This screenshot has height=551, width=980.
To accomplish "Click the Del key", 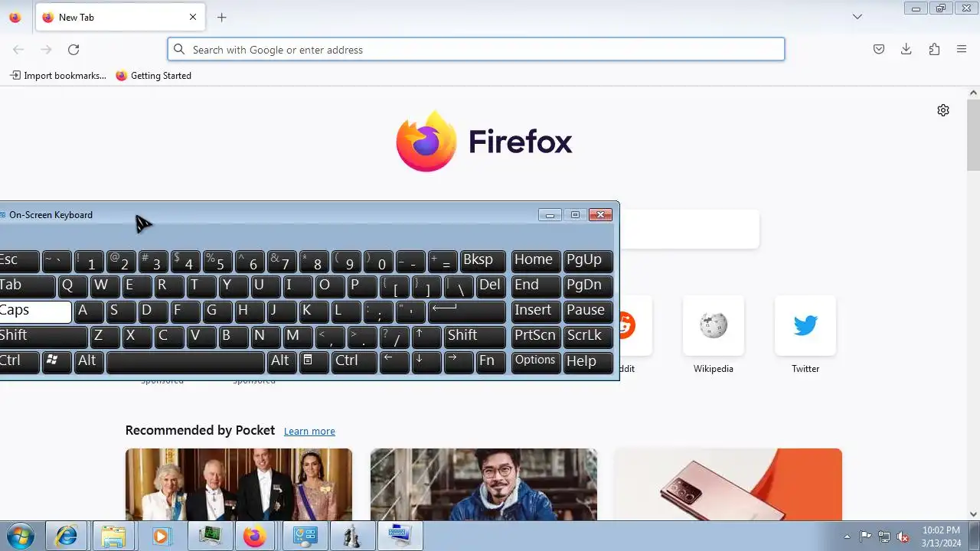I will click(491, 285).
